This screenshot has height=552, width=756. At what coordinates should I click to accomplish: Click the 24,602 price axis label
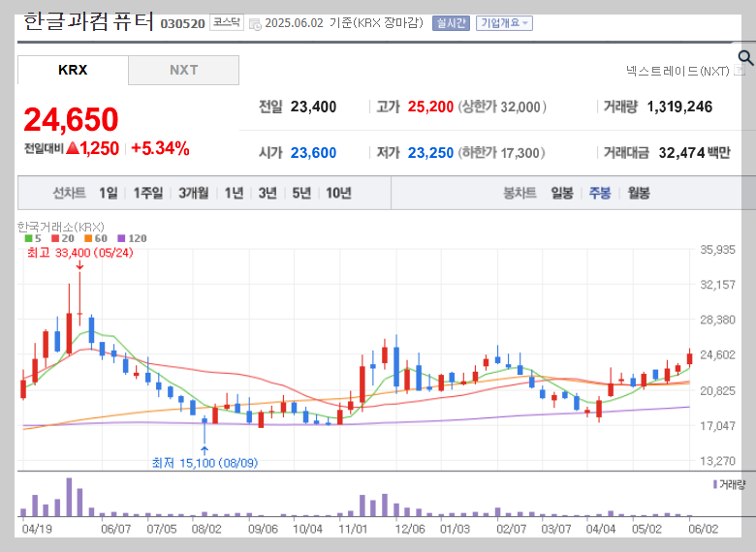tap(718, 355)
